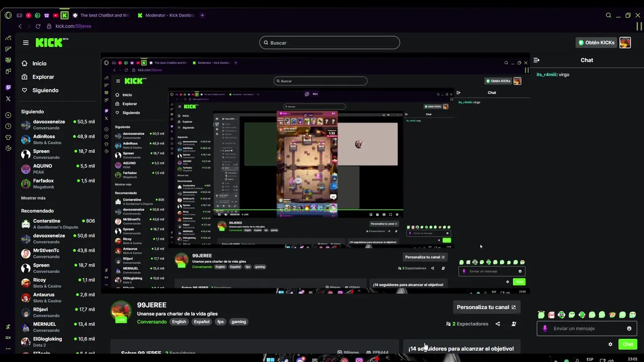Share the 99JEREE channel
644x362 pixels.
[x=498, y=324]
